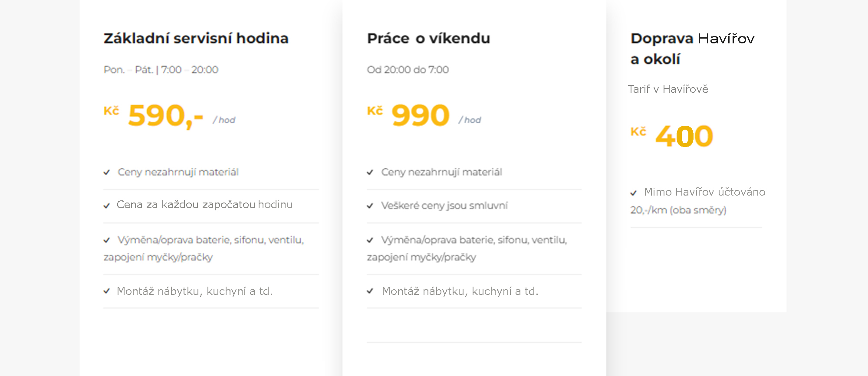The height and width of the screenshot is (376, 868).
Task: Click the 990 weekend price amount
Action: point(421,115)
